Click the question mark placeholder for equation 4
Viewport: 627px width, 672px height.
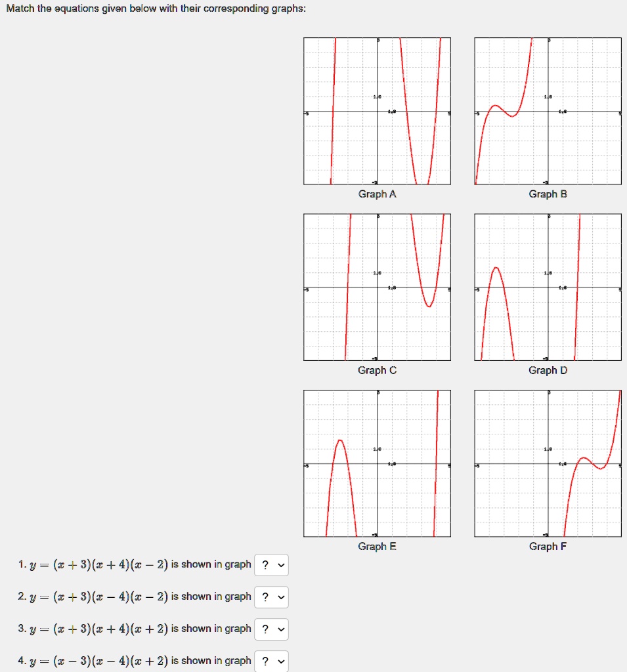(266, 661)
